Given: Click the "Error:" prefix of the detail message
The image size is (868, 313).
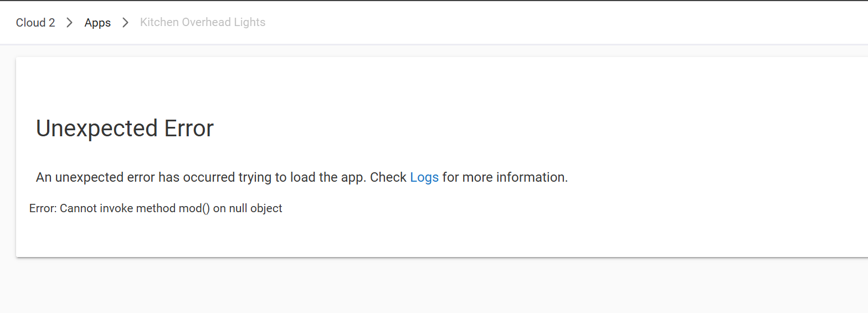Looking at the screenshot, I should 43,208.
